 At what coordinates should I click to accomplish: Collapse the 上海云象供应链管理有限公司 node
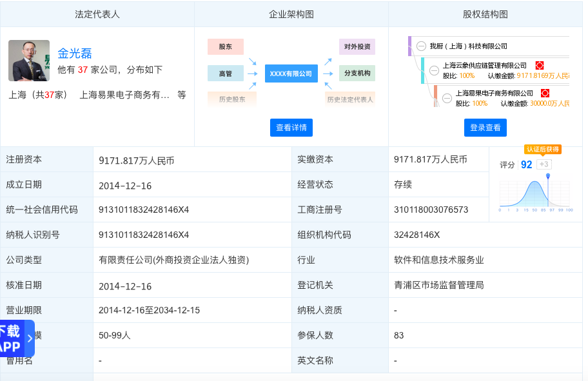434,70
